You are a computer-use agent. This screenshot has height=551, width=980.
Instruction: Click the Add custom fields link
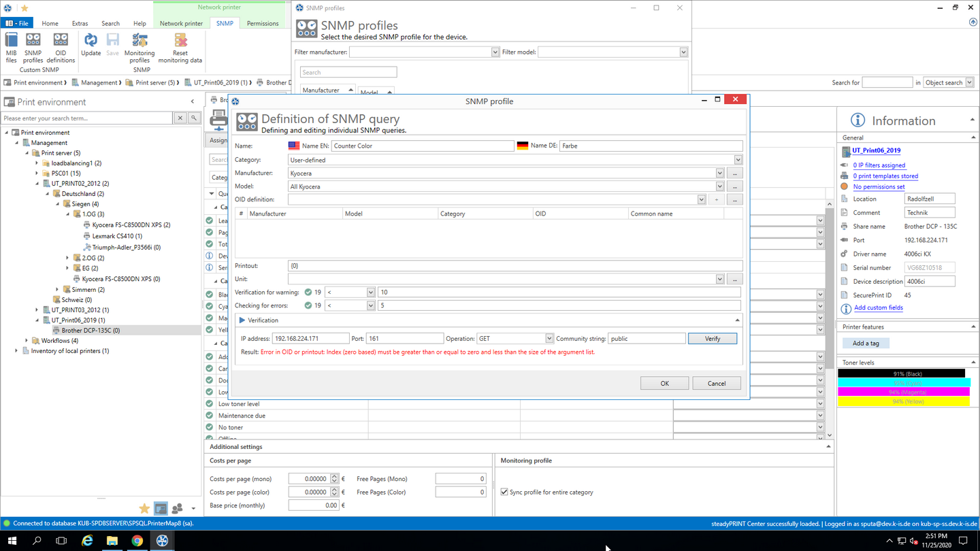click(878, 307)
